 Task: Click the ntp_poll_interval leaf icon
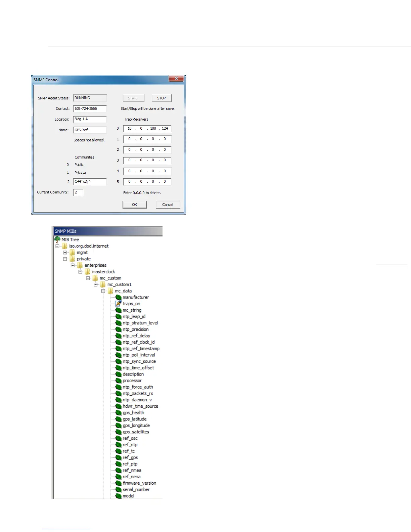point(118,355)
